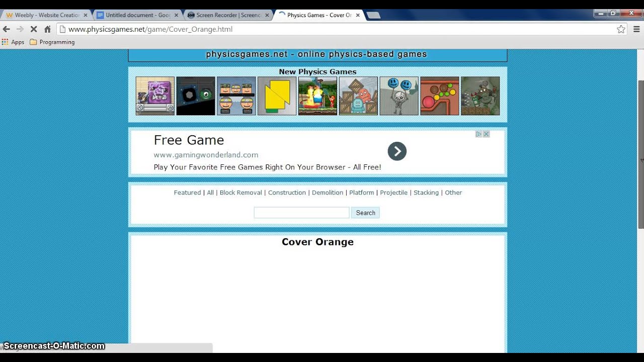
Task: Open the wooden crates monsters game thumbnail
Action: coord(358,96)
